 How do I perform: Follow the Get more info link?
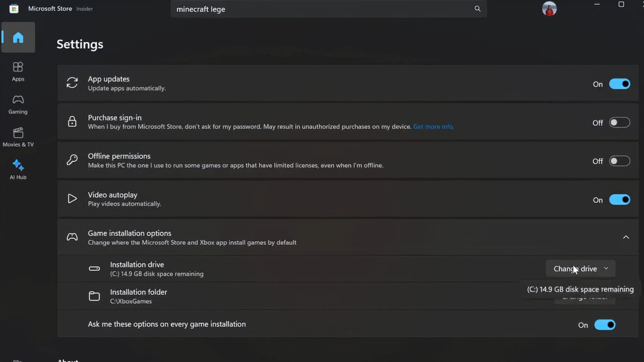433,126
